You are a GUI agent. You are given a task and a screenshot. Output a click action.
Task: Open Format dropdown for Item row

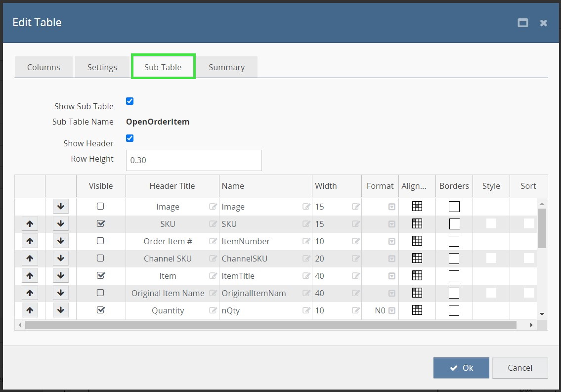coord(391,276)
